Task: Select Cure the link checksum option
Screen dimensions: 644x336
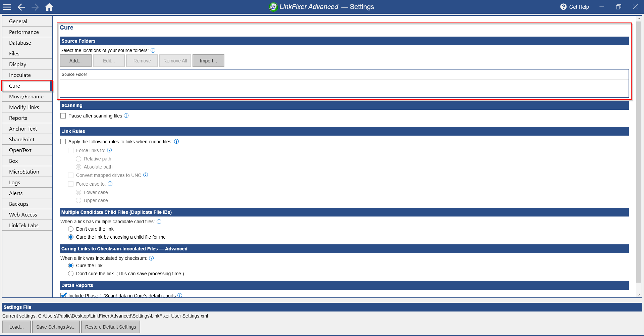Action: (x=71, y=266)
